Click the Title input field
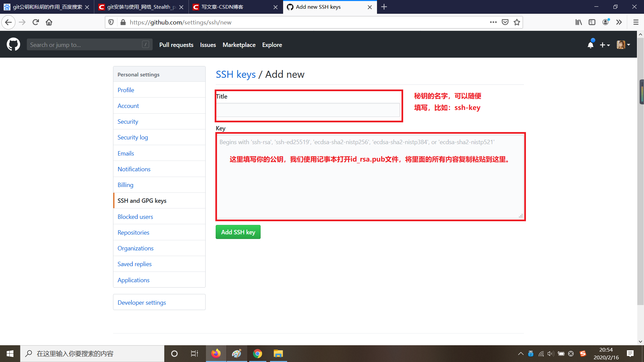Image resolution: width=644 pixels, height=362 pixels. tap(308, 110)
